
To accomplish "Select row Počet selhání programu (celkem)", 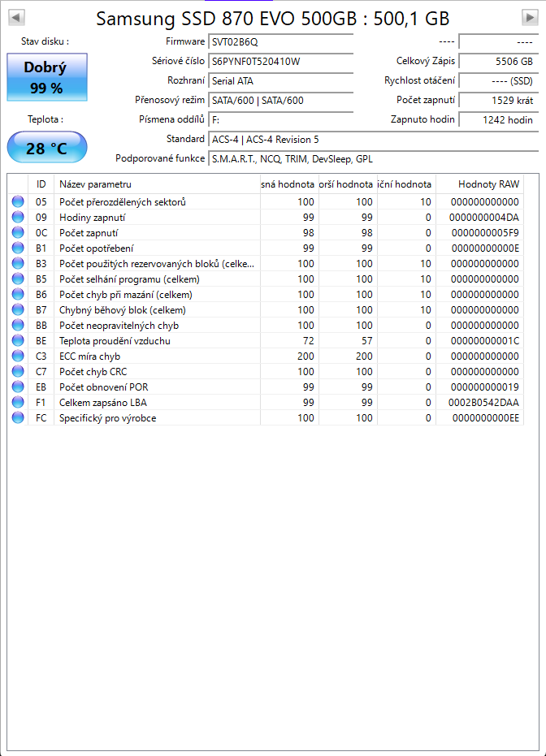I will pyautogui.click(x=266, y=279).
